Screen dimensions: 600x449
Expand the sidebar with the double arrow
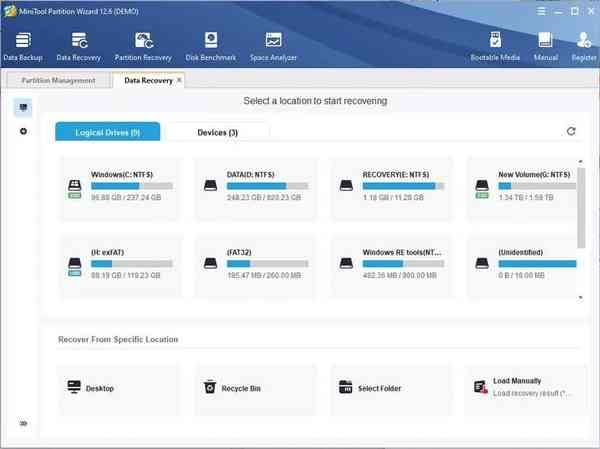click(23, 423)
